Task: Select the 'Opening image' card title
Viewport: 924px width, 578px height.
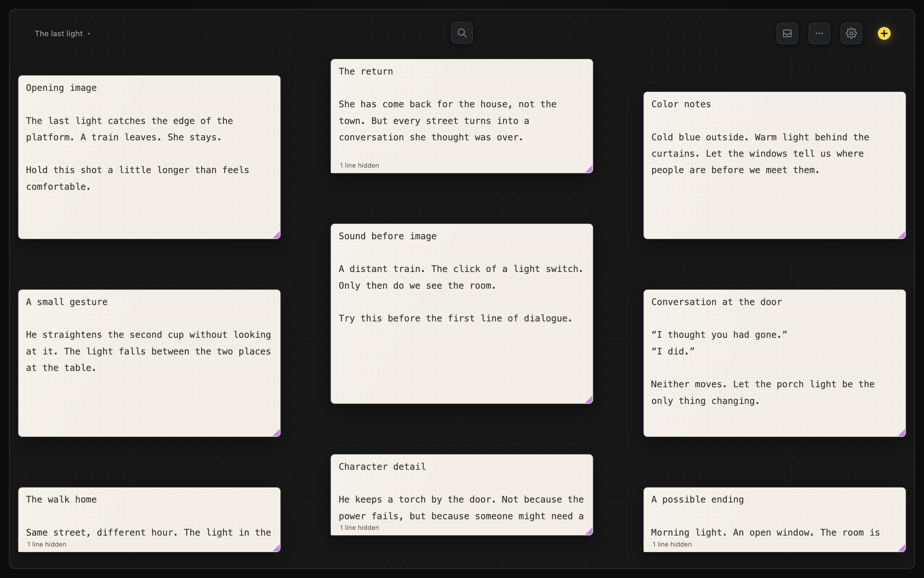Action: (61, 88)
